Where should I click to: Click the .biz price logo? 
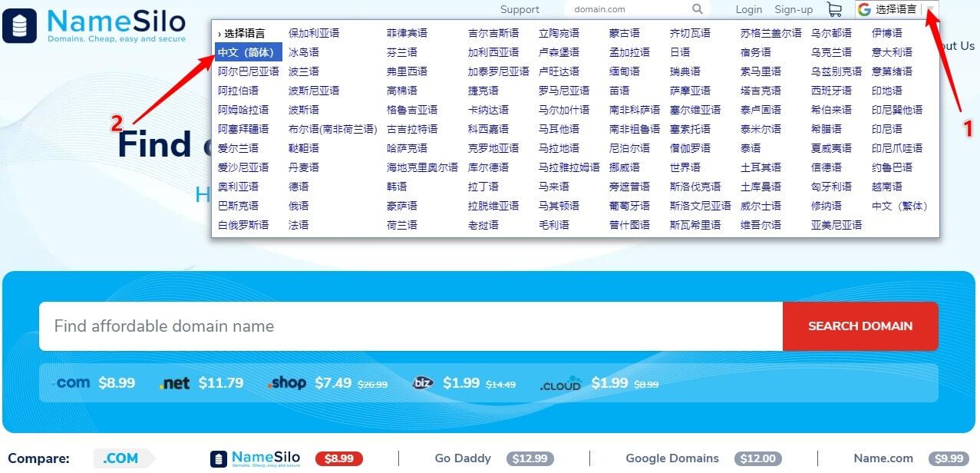tap(423, 382)
